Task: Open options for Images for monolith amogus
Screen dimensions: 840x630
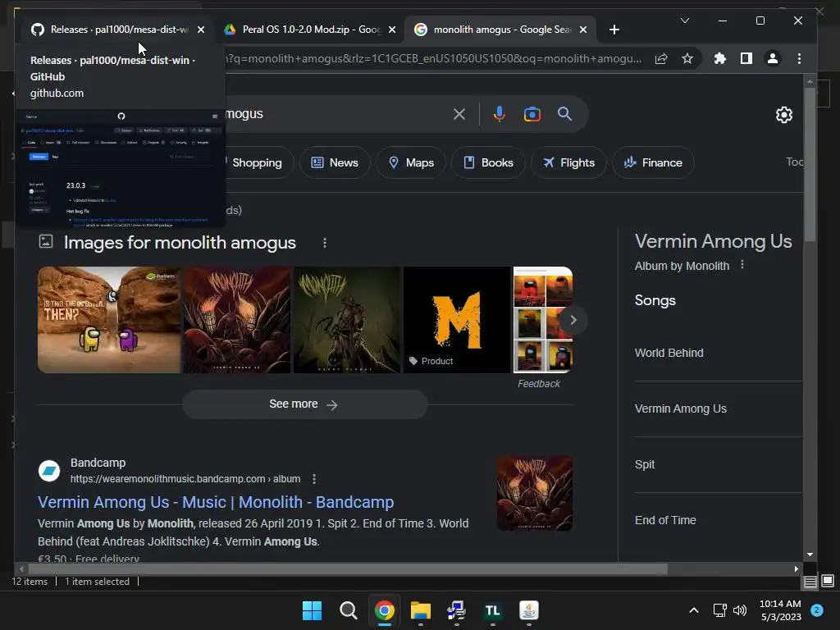Action: (x=325, y=243)
